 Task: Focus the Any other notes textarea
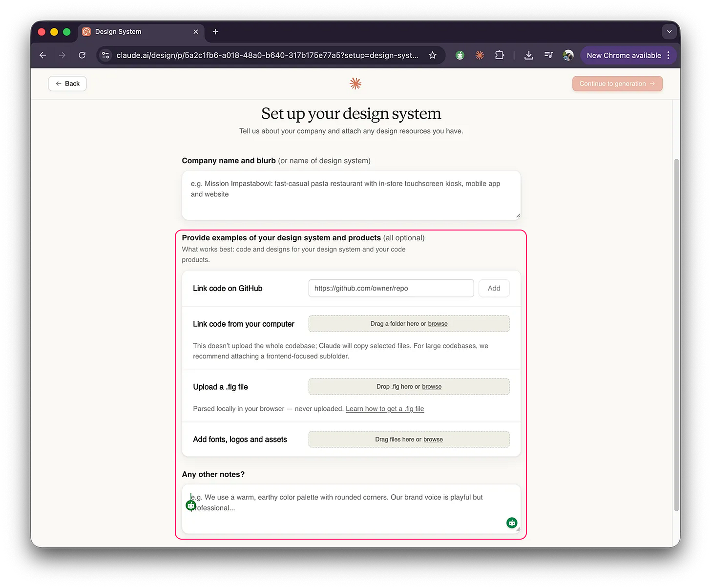point(351,509)
